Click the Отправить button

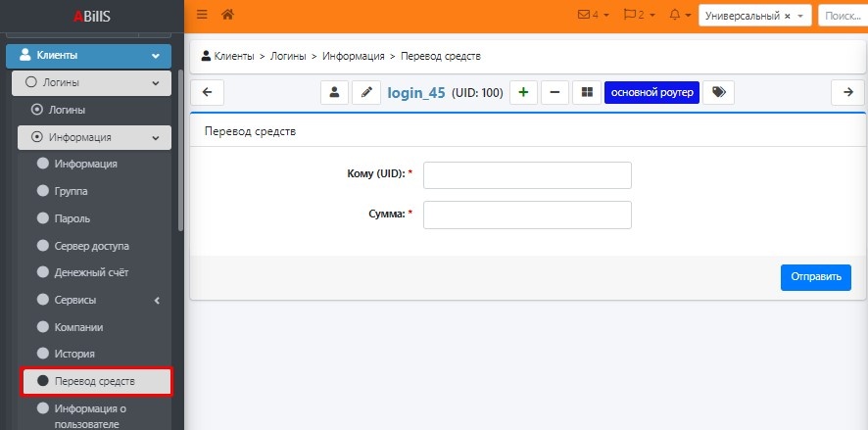(x=815, y=277)
